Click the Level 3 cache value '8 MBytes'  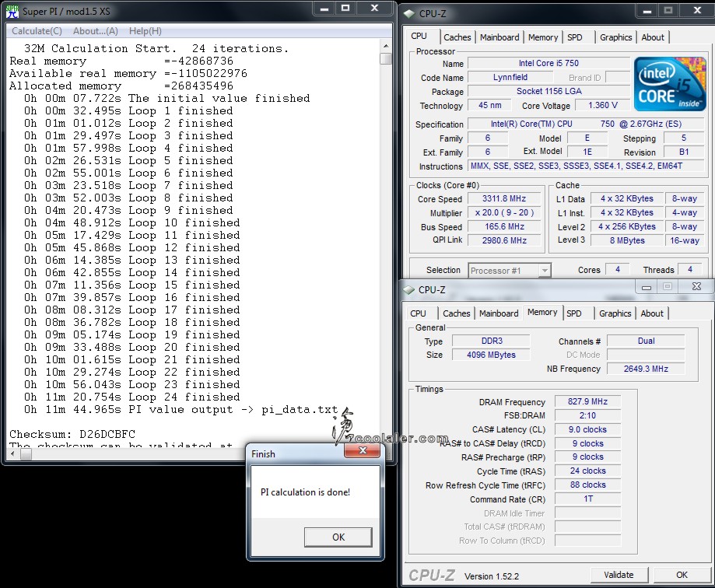coord(627,240)
